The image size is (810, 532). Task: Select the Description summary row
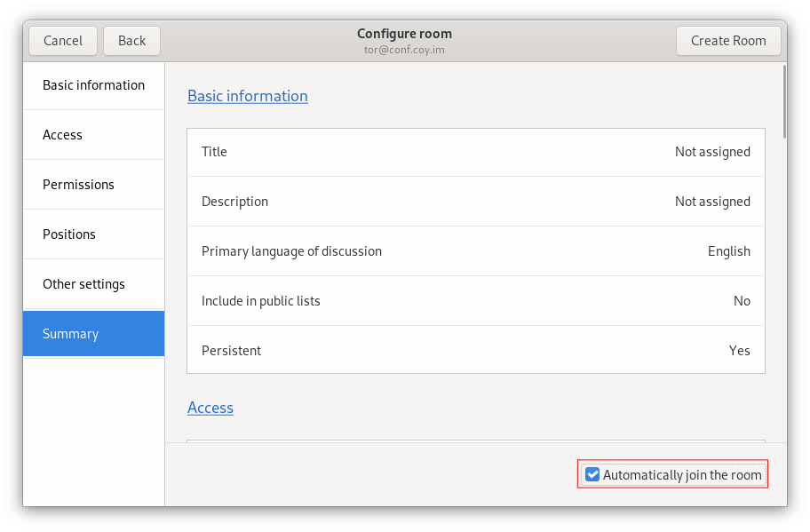coord(475,202)
